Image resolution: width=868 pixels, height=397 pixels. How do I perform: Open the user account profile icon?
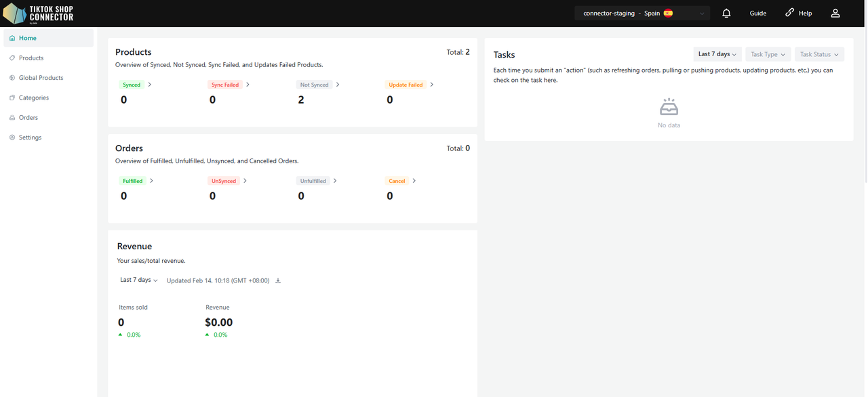tap(835, 14)
